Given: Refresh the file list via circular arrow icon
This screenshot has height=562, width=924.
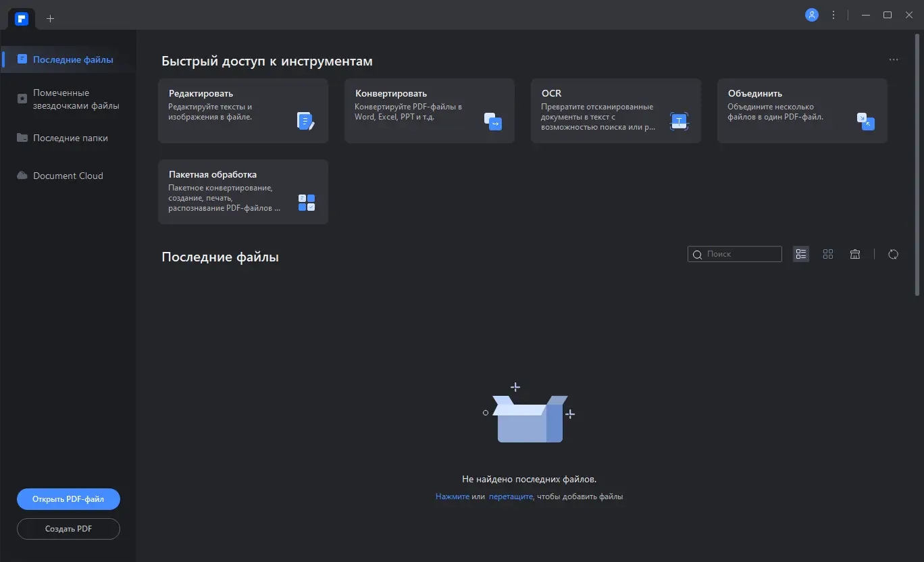Looking at the screenshot, I should point(893,254).
